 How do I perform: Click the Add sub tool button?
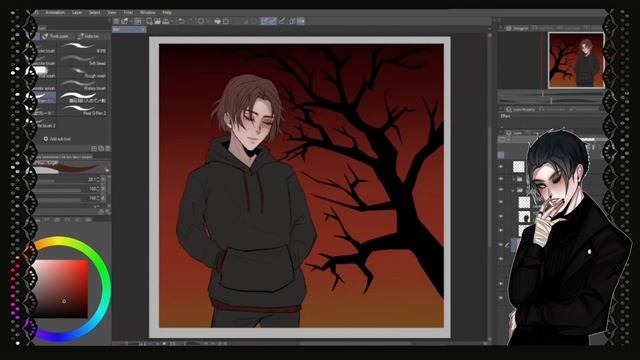[x=57, y=139]
